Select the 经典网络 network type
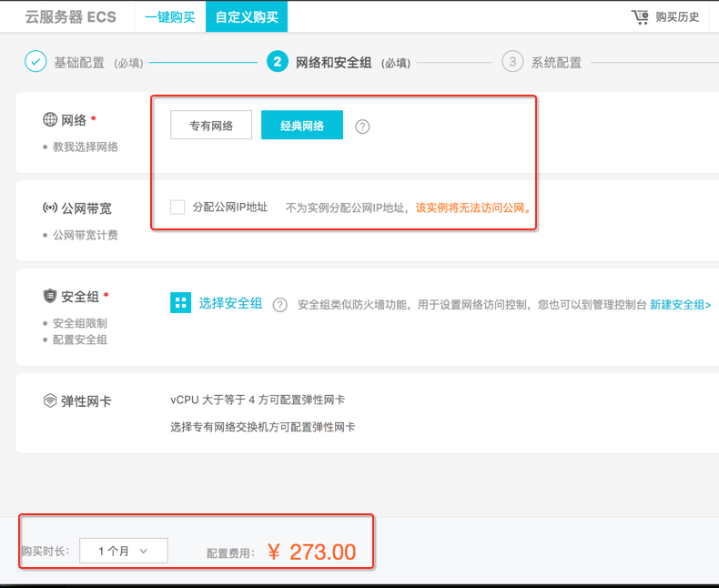 click(302, 126)
